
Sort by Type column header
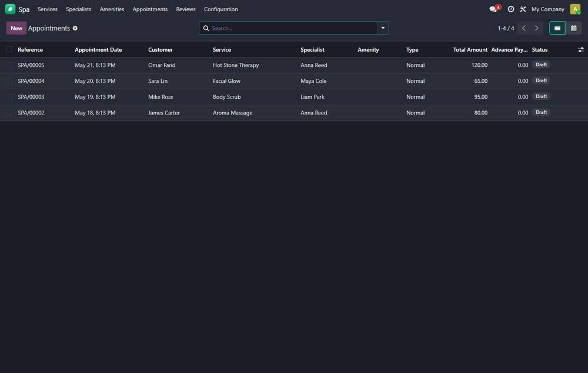point(412,49)
